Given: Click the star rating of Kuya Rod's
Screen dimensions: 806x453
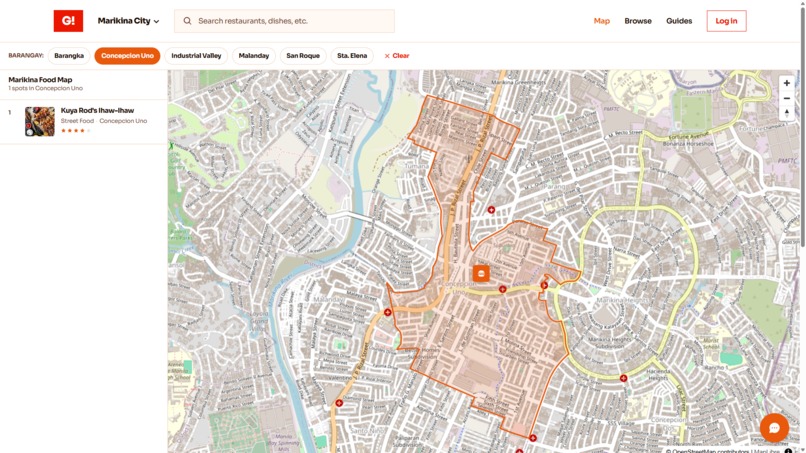Looking at the screenshot, I should (75, 131).
